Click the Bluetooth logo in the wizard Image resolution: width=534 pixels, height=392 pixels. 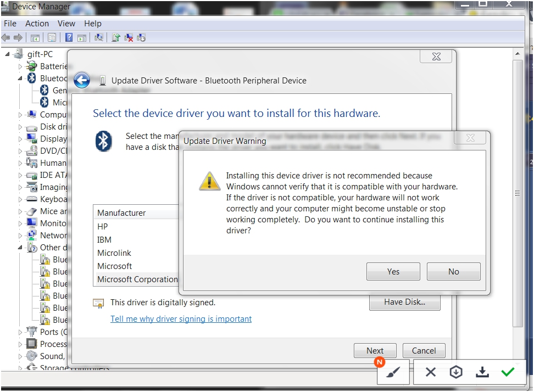pos(103,141)
